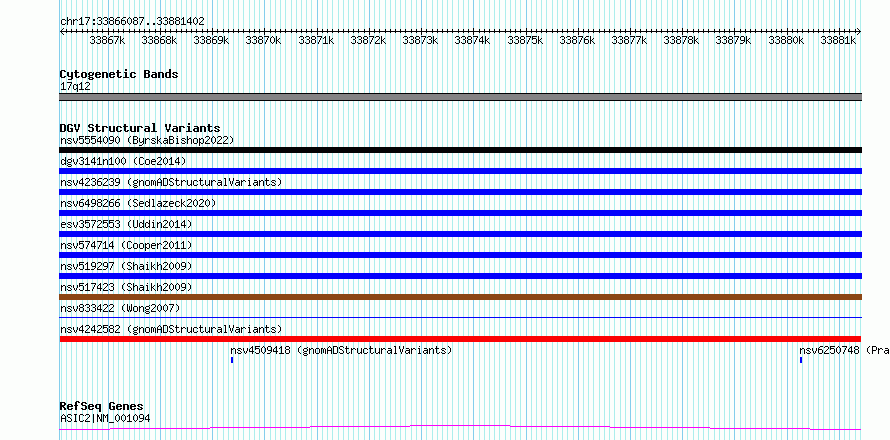Click the 33870k ruler position
The image size is (890, 440).
pyautogui.click(x=264, y=40)
